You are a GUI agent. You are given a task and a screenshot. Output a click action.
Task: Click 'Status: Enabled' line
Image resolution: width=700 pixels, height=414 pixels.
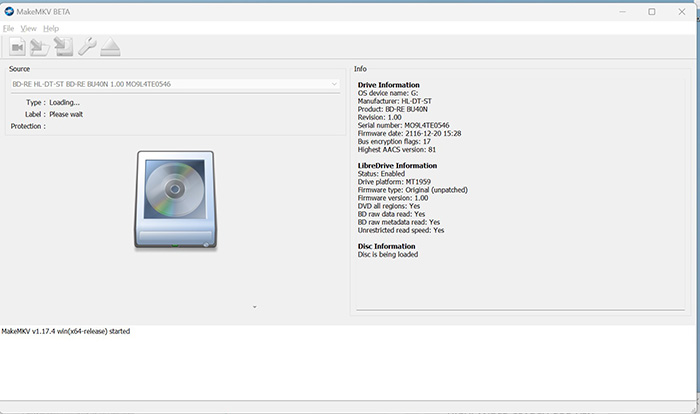click(x=381, y=173)
